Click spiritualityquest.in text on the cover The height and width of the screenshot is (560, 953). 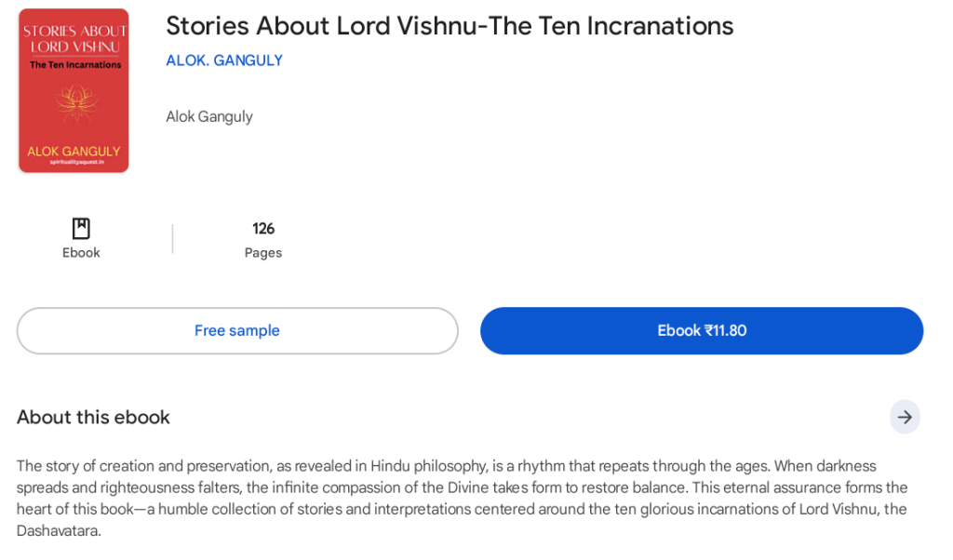click(76, 162)
